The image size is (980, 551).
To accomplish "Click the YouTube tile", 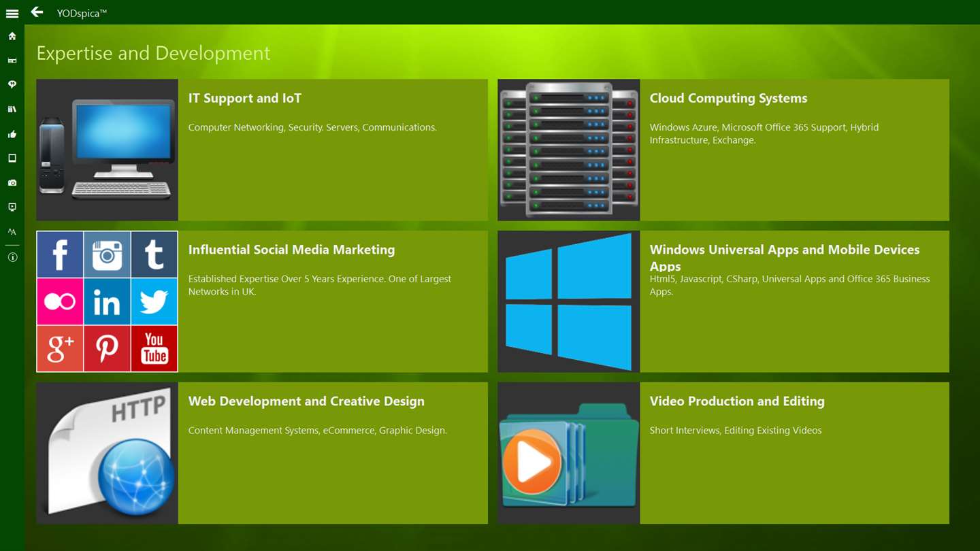I will (154, 348).
